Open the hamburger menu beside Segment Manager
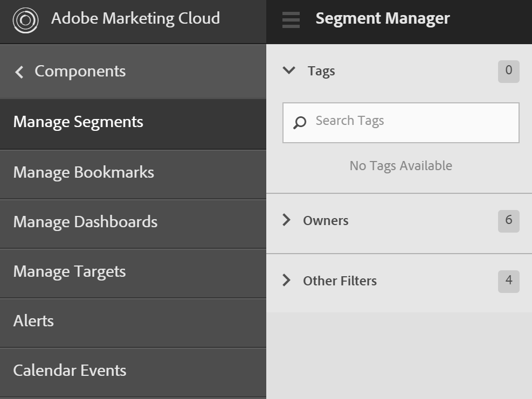 click(291, 19)
